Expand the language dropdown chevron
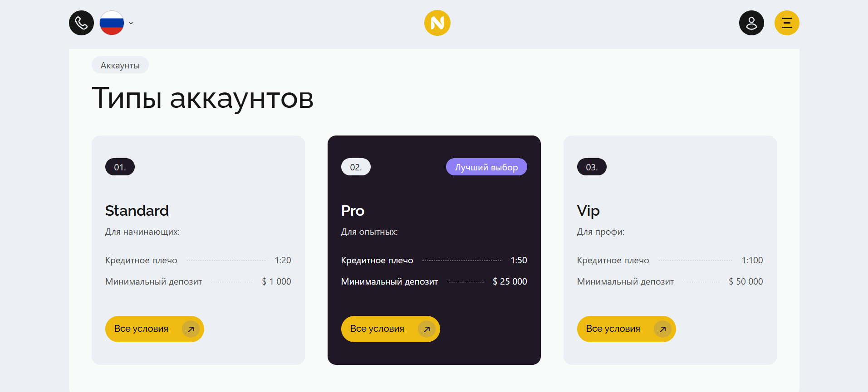The width and height of the screenshot is (868, 392). 131,23
